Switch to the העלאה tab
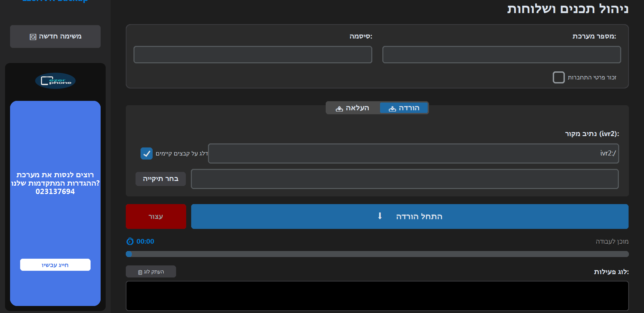The image size is (644, 313). 353,108
